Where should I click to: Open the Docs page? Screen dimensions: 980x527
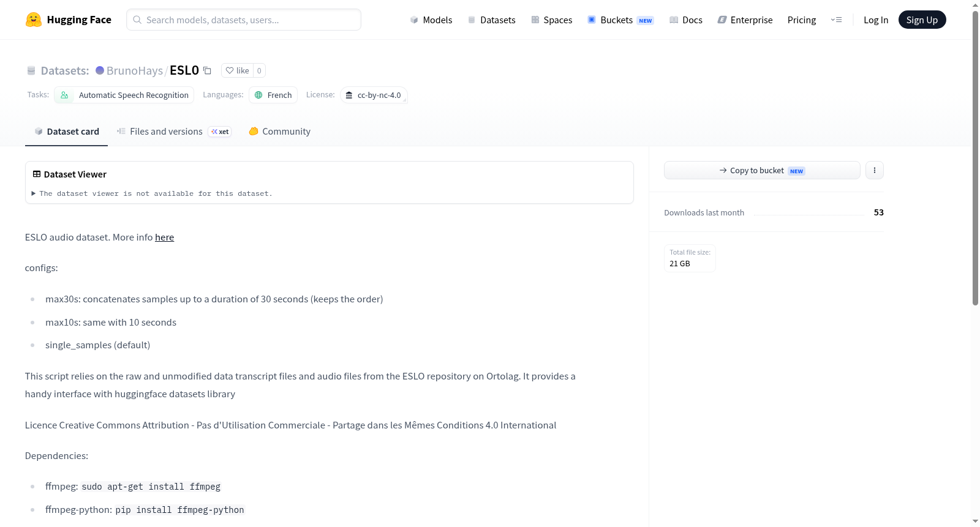click(686, 20)
